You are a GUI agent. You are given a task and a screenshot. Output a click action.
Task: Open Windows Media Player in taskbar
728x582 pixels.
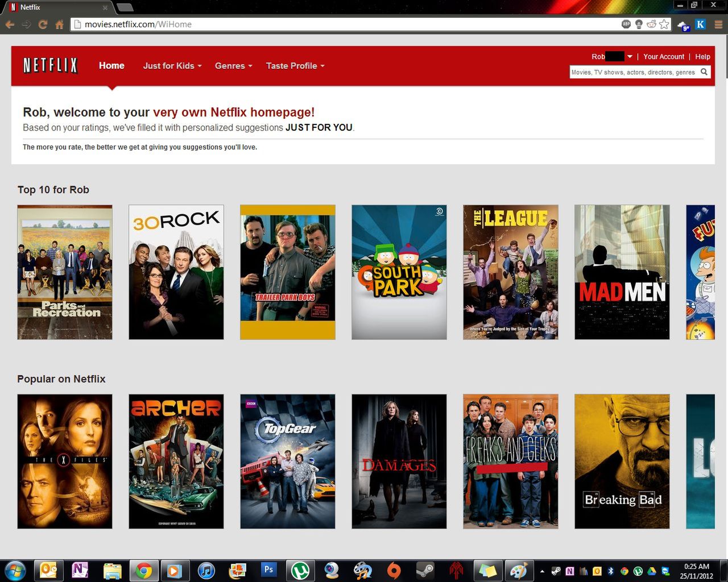point(175,570)
